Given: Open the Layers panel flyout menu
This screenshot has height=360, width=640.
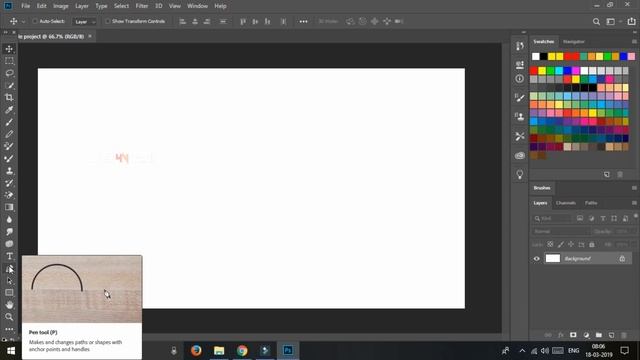Looking at the screenshot, I should pyautogui.click(x=634, y=203).
